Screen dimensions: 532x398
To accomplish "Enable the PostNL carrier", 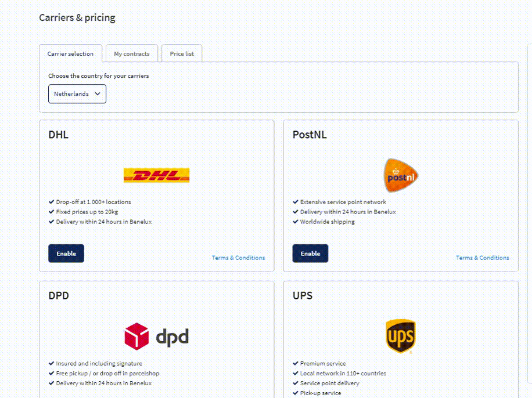I will click(310, 253).
